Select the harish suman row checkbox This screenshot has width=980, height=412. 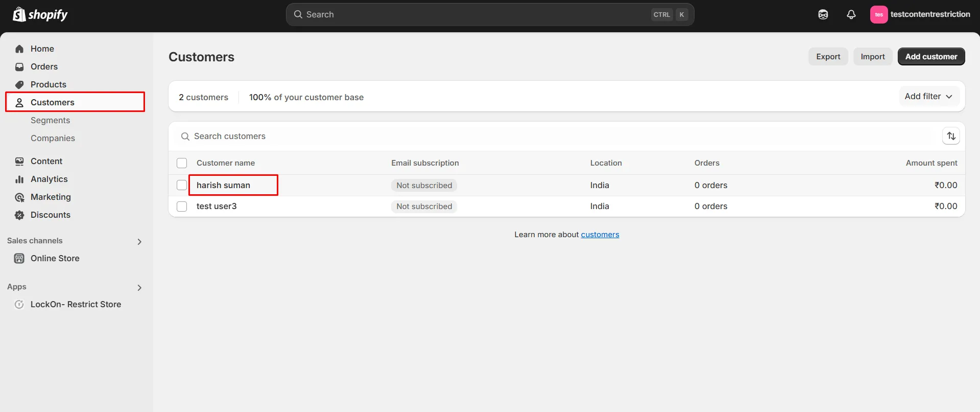[182, 185]
